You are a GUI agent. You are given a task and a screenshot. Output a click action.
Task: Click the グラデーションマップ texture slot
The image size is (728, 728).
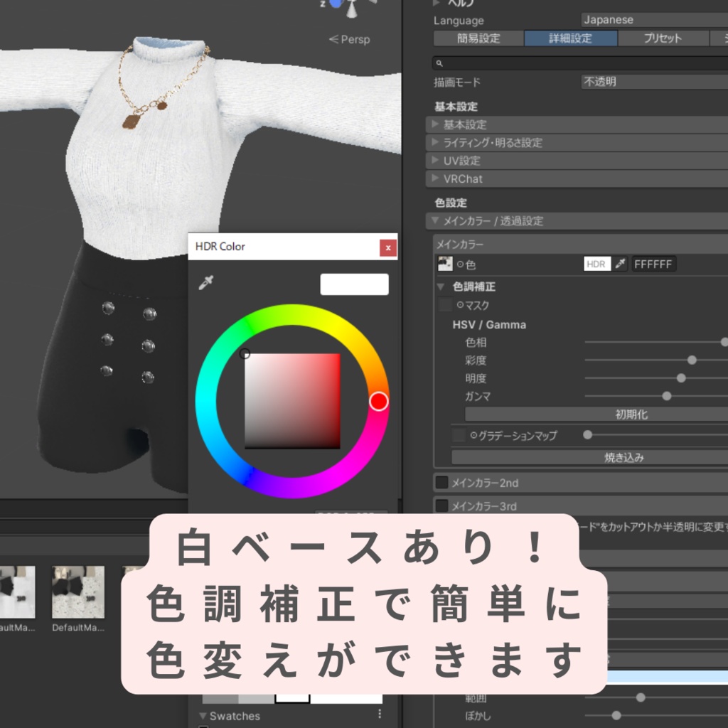tap(459, 436)
